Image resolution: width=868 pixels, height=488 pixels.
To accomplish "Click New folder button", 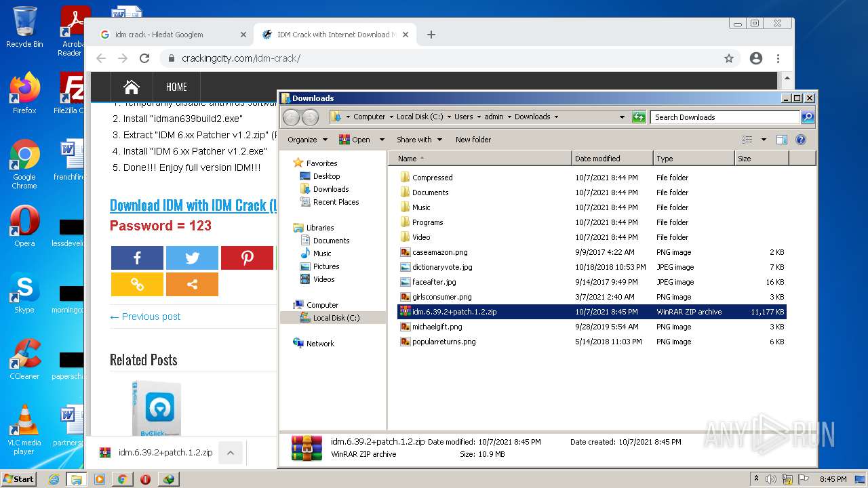I will pos(473,140).
